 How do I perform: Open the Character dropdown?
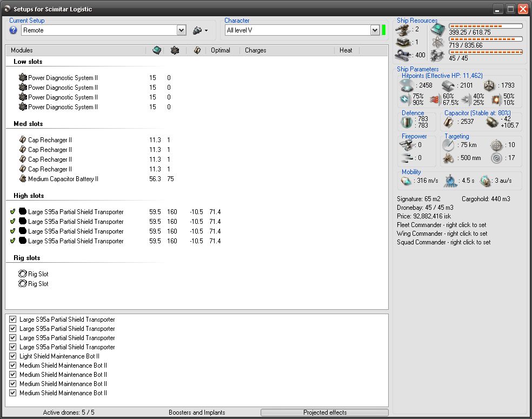pos(375,30)
